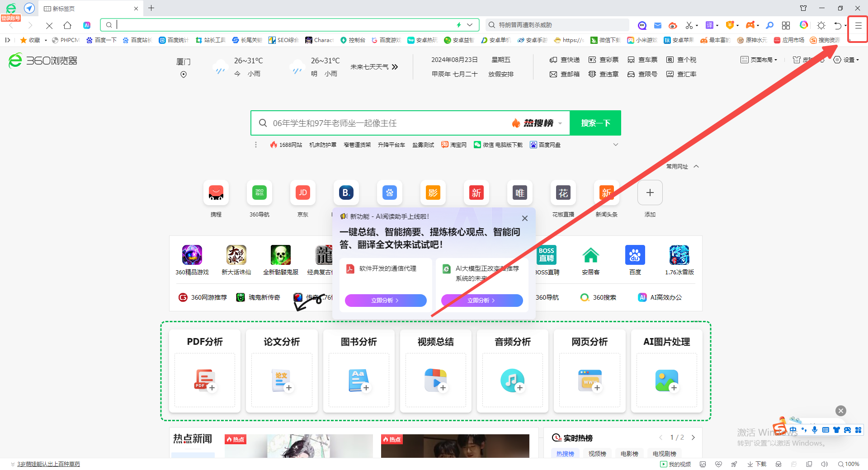Viewport: 868px width, 470px height.
Task: Click the home page icon
Action: coord(67,25)
